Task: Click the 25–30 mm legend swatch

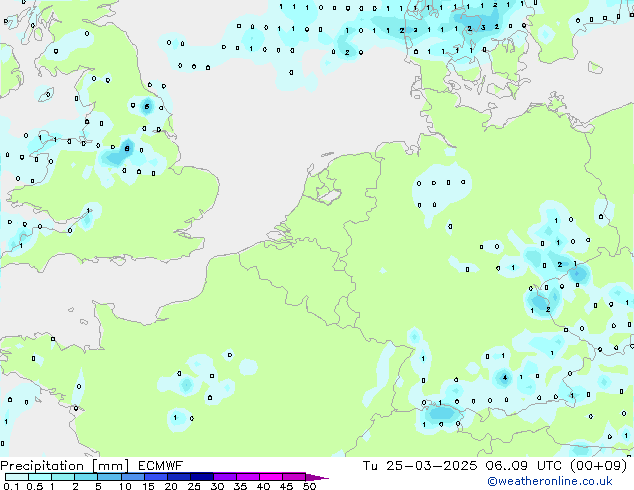Action: 202,477
